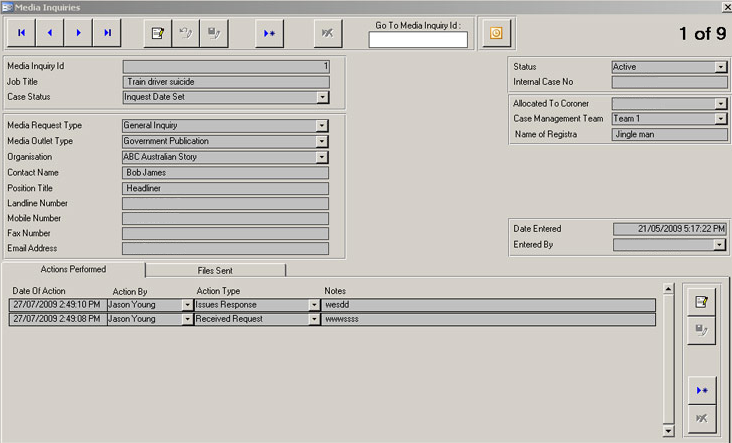Switch to the Files Sent tab
The height and width of the screenshot is (443, 732).
coord(215,271)
